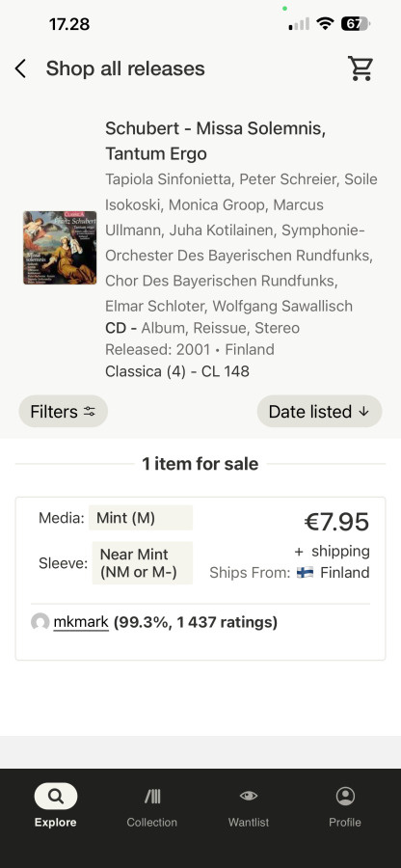Go to the Profile tab
The image size is (401, 868).
[345, 805]
